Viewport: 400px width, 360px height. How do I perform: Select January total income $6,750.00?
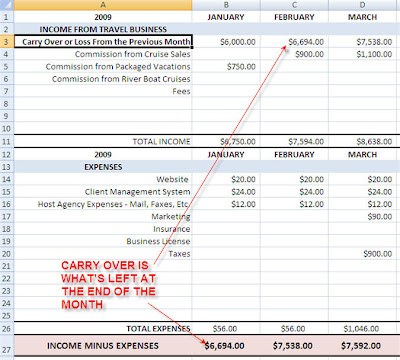226,141
